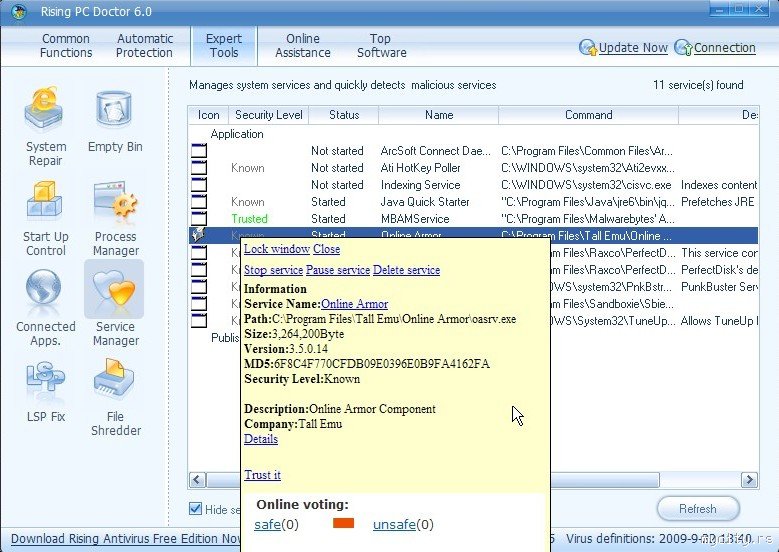This screenshot has width=779, height=552.
Task: Click the Details link
Action: click(261, 439)
